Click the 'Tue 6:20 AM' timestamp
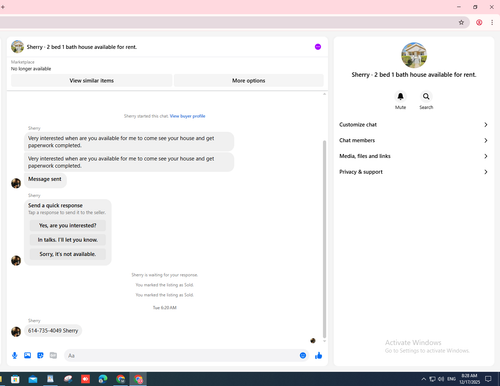500x386 pixels. 165,308
